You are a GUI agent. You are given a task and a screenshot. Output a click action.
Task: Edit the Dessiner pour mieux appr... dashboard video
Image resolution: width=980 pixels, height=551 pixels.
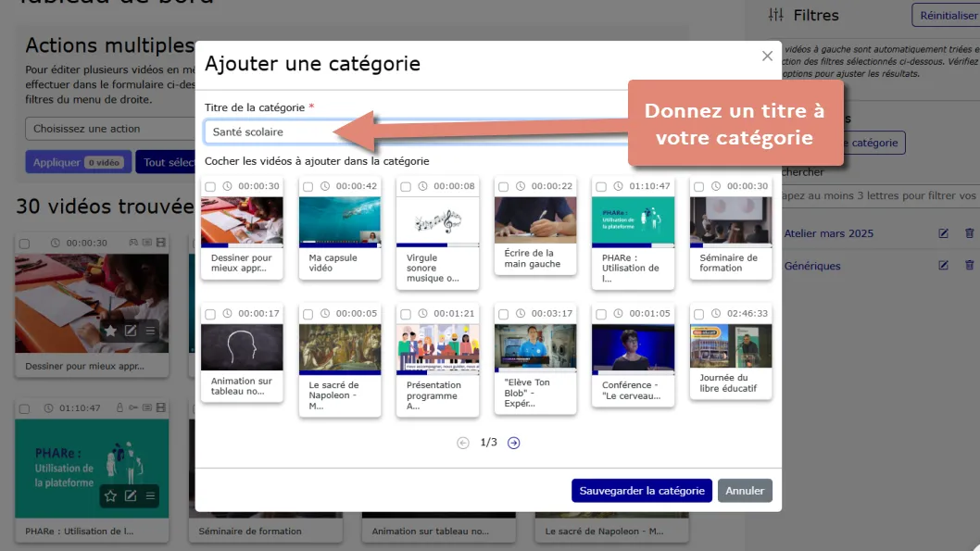click(x=130, y=331)
